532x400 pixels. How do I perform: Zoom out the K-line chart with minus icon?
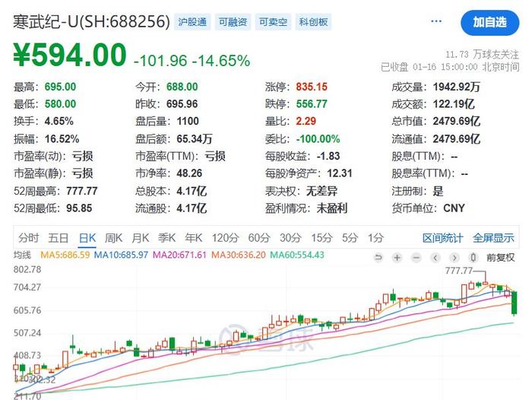[416, 258]
